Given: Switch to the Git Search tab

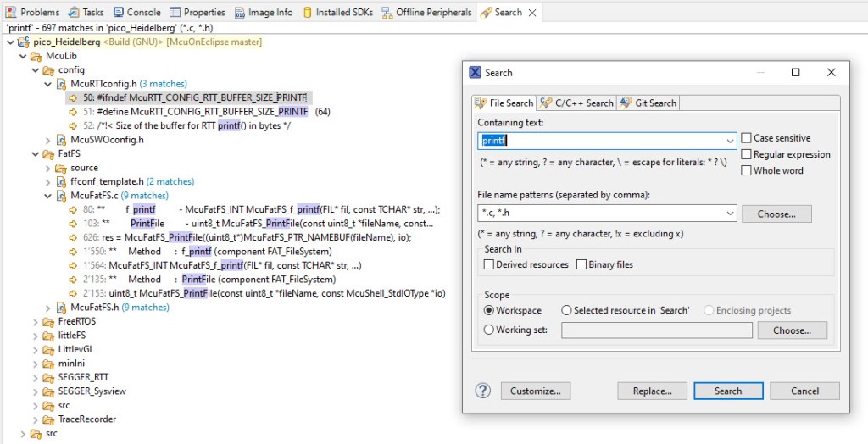Looking at the screenshot, I should point(648,103).
